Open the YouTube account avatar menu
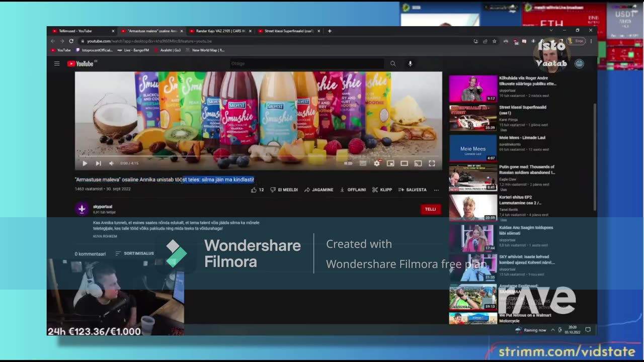The width and height of the screenshot is (644, 362). [x=579, y=64]
